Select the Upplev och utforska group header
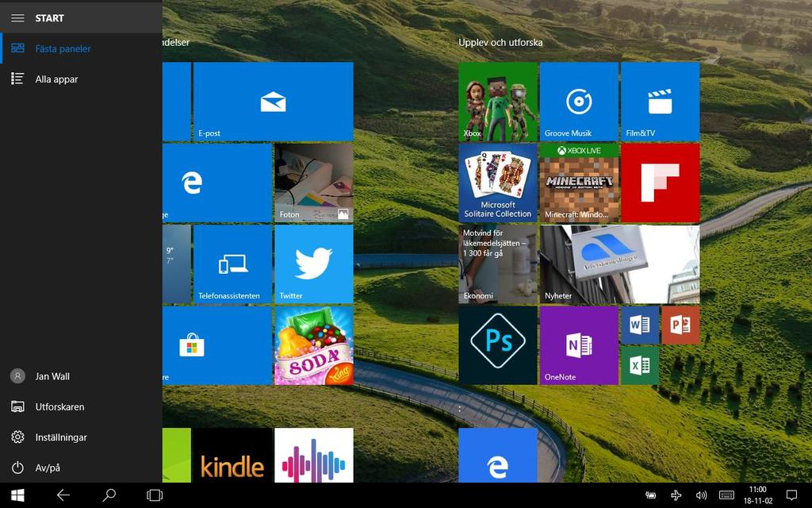The height and width of the screenshot is (508, 812). (x=500, y=43)
